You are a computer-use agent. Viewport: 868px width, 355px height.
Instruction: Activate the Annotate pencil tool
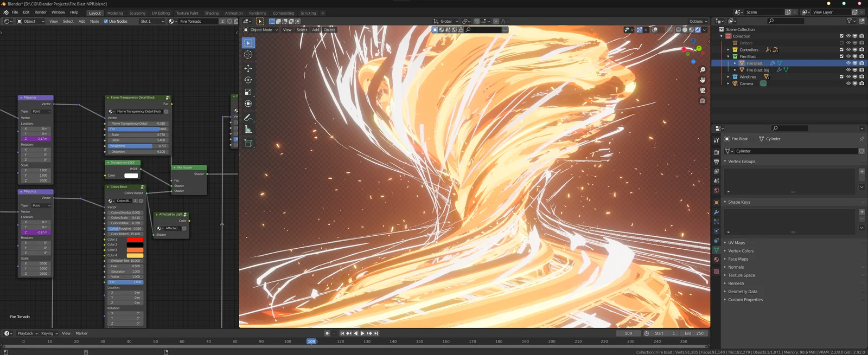[x=248, y=118]
